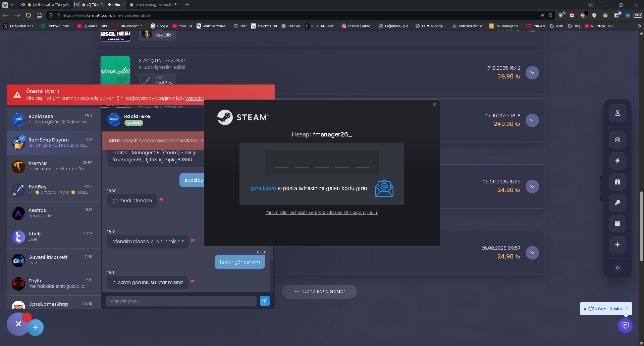644x346 pixels.
Task: Click the address bar URL
Action: tap(107, 15)
